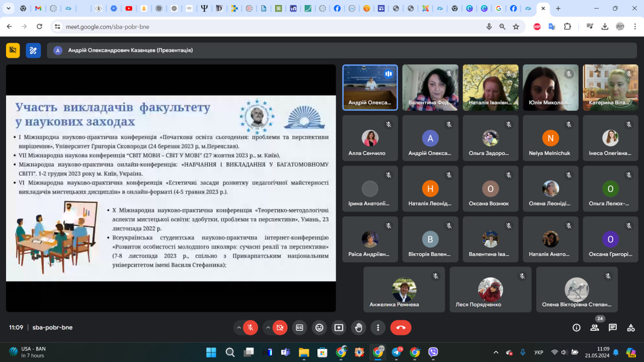Open the more options three-dot menu
The height and width of the screenshot is (362, 644).
tap(378, 327)
